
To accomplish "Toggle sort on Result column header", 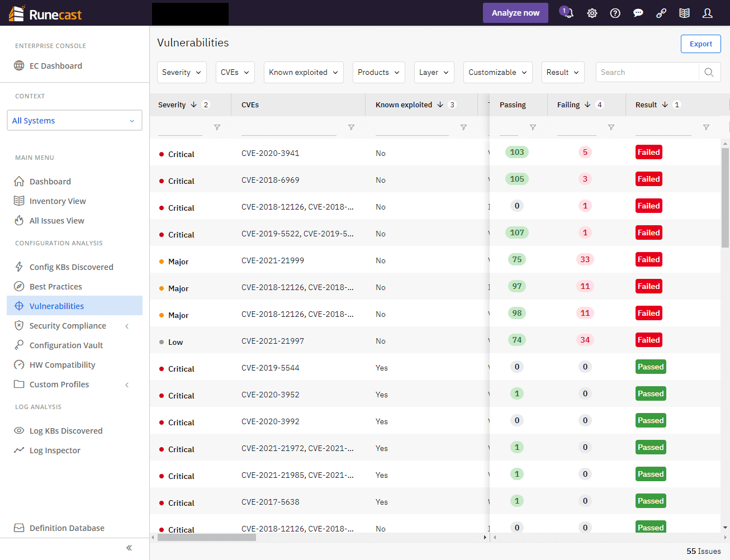I will point(646,105).
